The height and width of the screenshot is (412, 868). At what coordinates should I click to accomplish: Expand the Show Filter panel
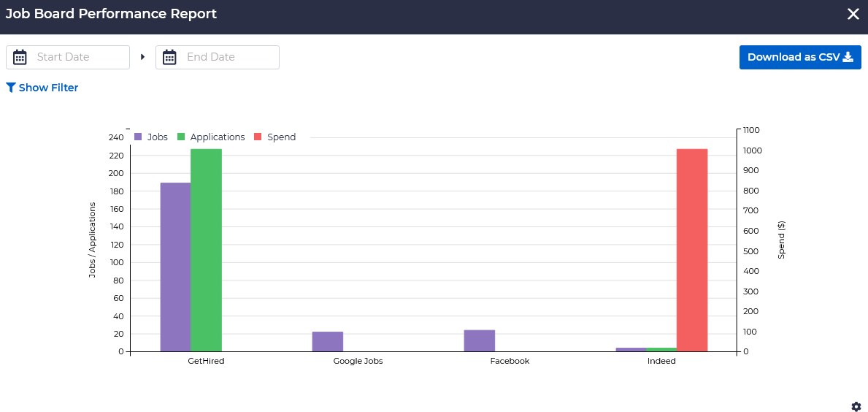48,88
